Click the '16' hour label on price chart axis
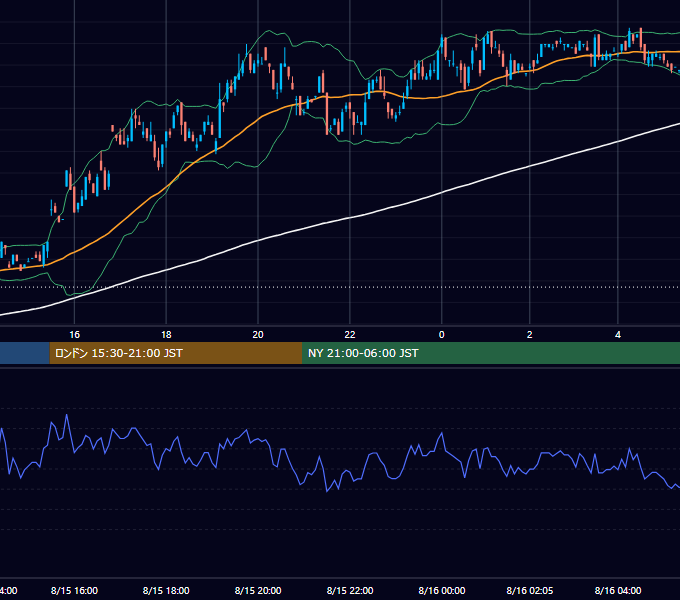This screenshot has width=680, height=600. (x=75, y=334)
